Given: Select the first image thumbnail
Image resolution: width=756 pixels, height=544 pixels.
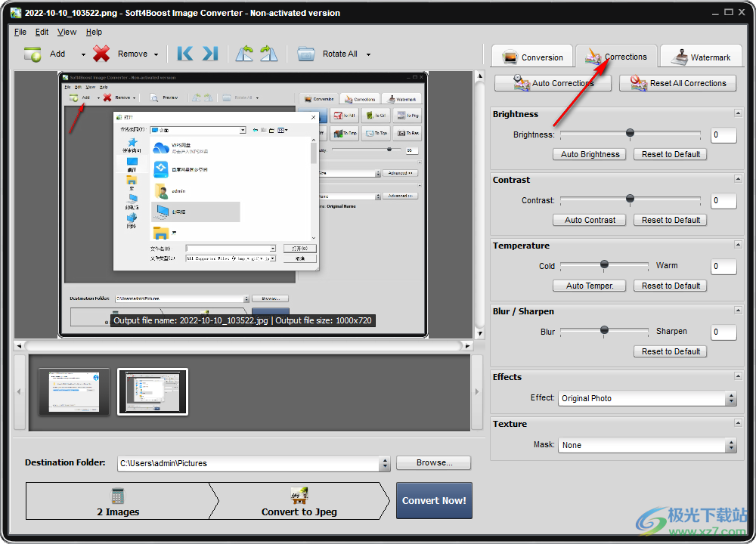Looking at the screenshot, I should 74,391.
